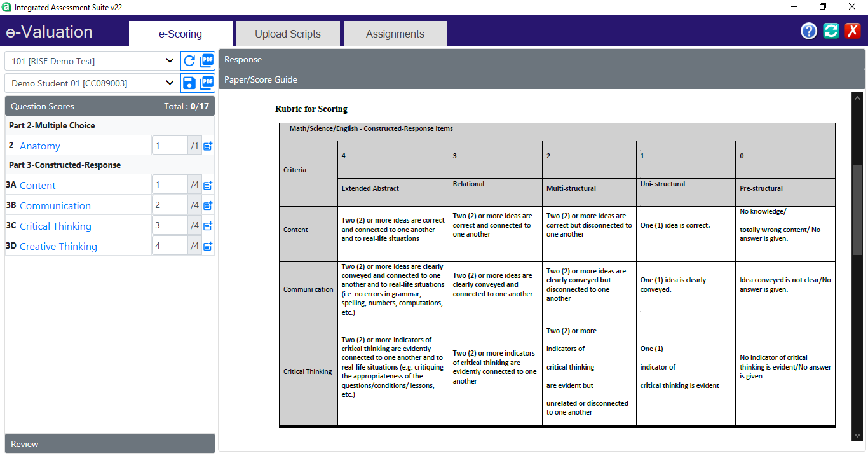The width and height of the screenshot is (868, 463).
Task: Open the 101 RISE Demo Test dropdown
Action: [x=92, y=61]
